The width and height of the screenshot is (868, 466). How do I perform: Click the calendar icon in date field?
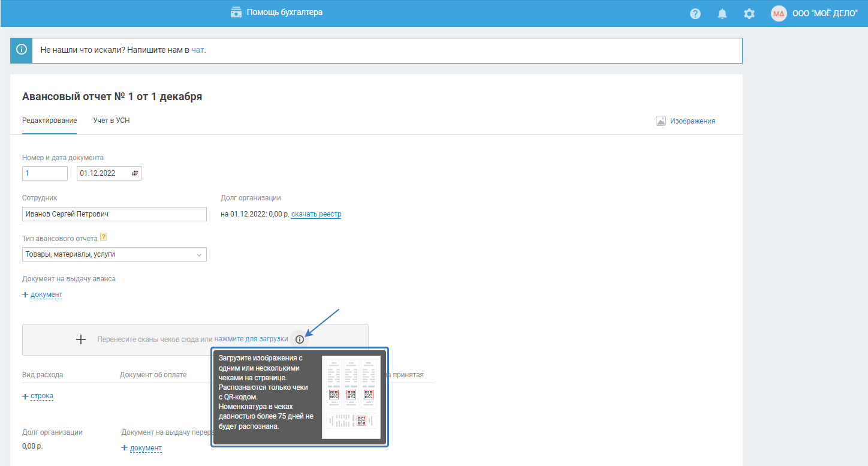point(135,173)
